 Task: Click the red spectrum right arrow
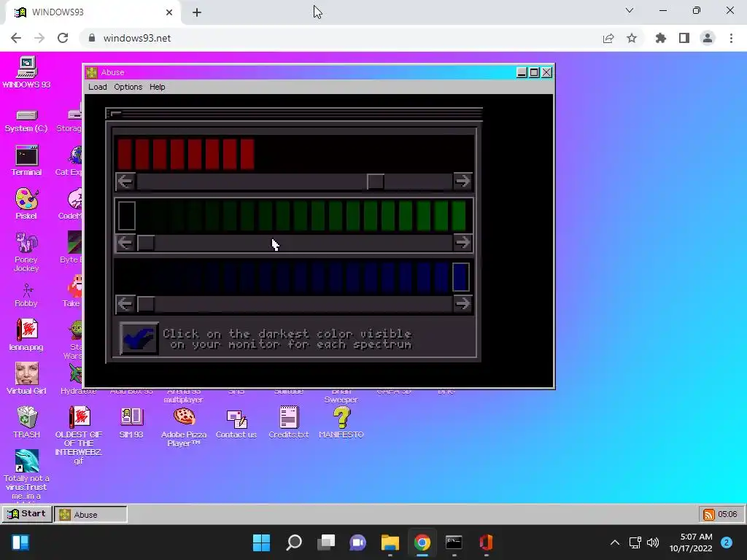coord(462,181)
